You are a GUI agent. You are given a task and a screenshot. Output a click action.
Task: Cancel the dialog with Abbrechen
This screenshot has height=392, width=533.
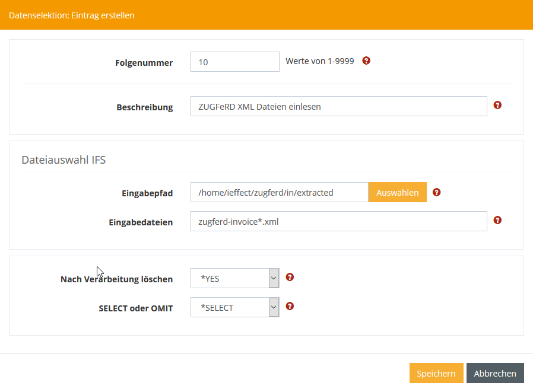(x=495, y=374)
